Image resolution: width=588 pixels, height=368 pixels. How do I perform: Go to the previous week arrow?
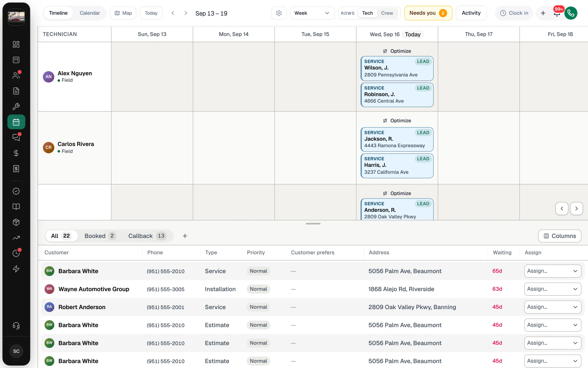pyautogui.click(x=173, y=13)
